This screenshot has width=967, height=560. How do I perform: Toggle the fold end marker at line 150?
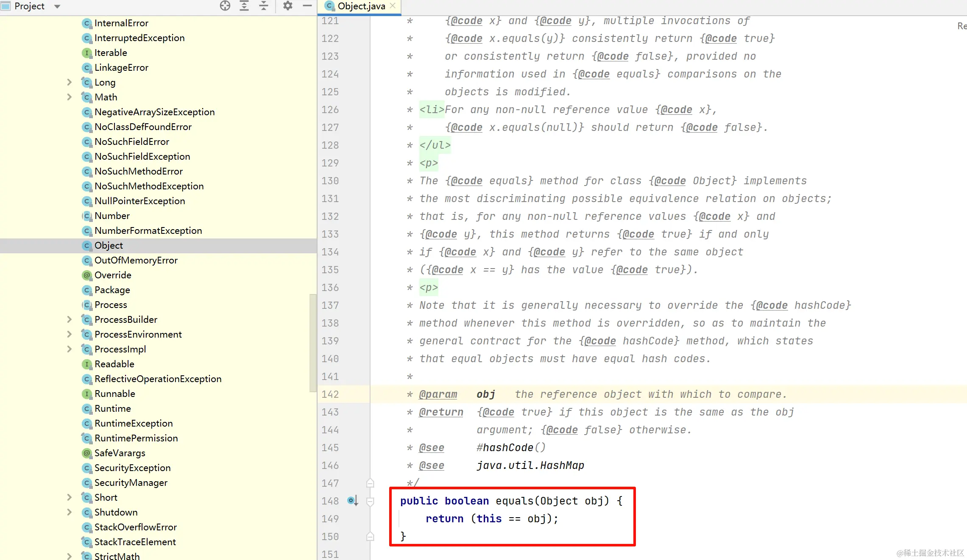pos(370,537)
